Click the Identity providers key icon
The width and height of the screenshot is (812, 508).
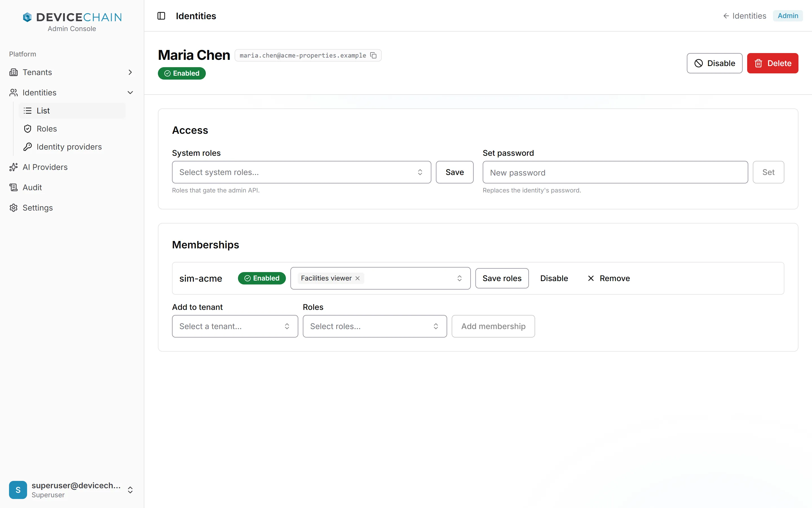tap(28, 147)
